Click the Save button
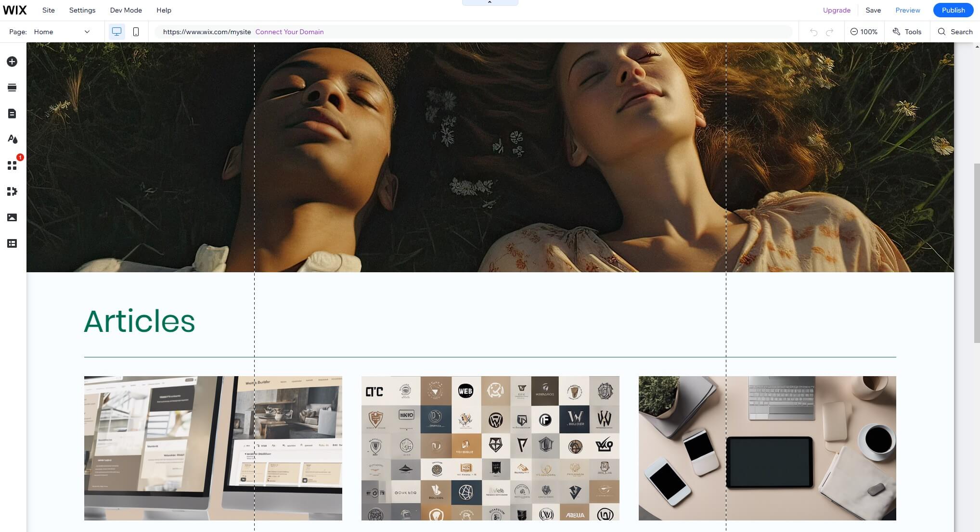Screen dimensions: 980x532 (x=873, y=10)
